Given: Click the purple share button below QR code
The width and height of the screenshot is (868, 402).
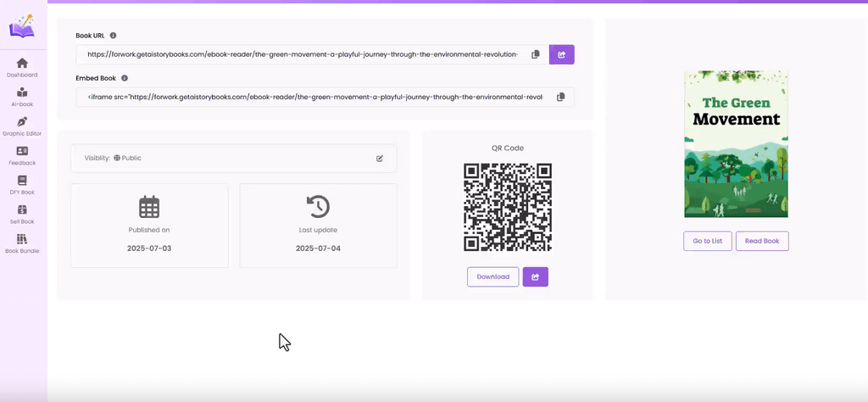Looking at the screenshot, I should 536,276.
